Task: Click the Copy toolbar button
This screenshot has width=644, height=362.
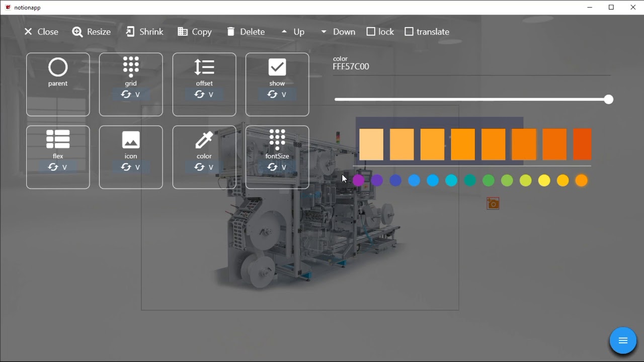Action: [x=194, y=32]
